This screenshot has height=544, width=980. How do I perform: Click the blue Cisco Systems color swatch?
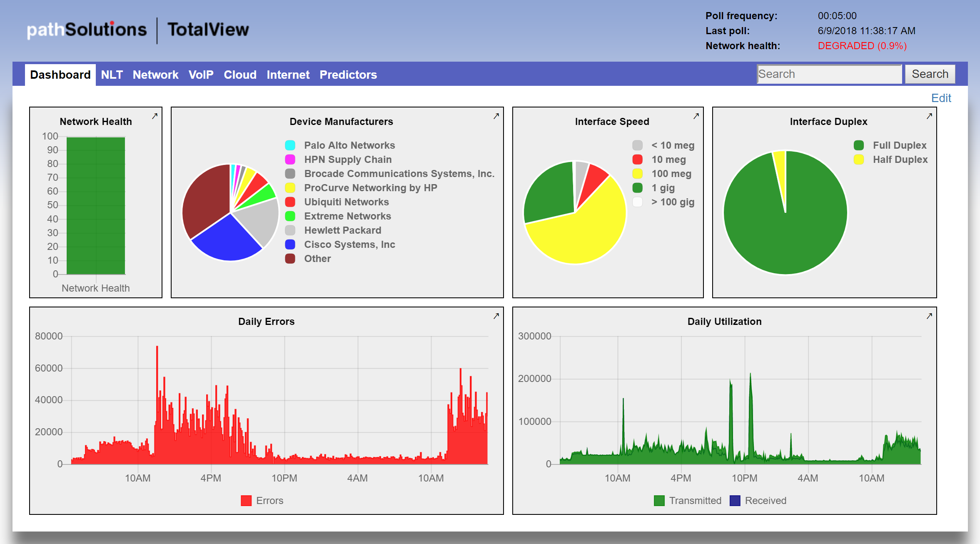tap(291, 245)
